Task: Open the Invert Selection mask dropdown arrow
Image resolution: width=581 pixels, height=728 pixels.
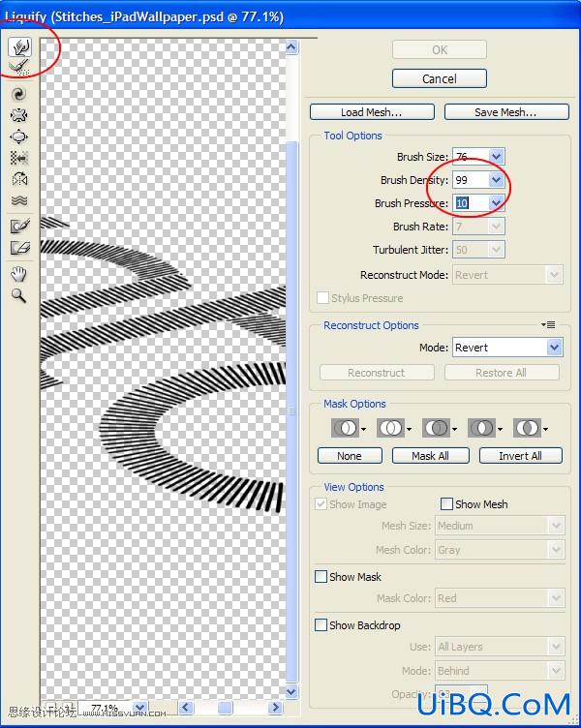Action: (545, 429)
